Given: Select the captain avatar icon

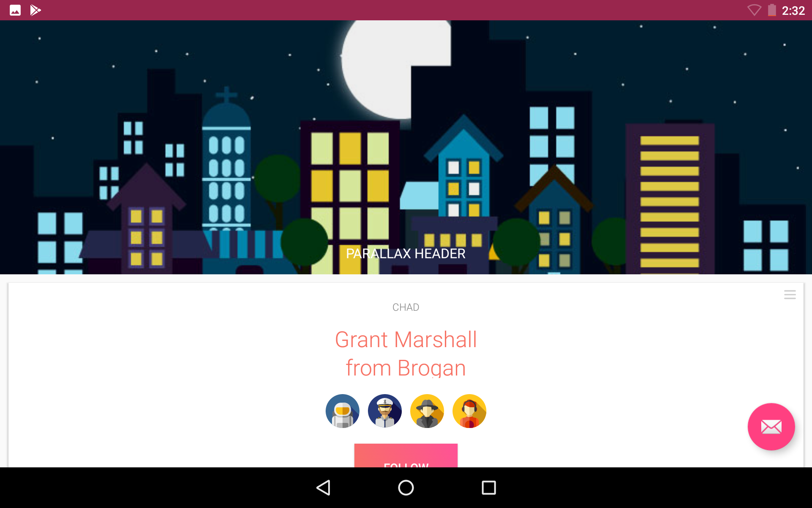Looking at the screenshot, I should [x=385, y=410].
